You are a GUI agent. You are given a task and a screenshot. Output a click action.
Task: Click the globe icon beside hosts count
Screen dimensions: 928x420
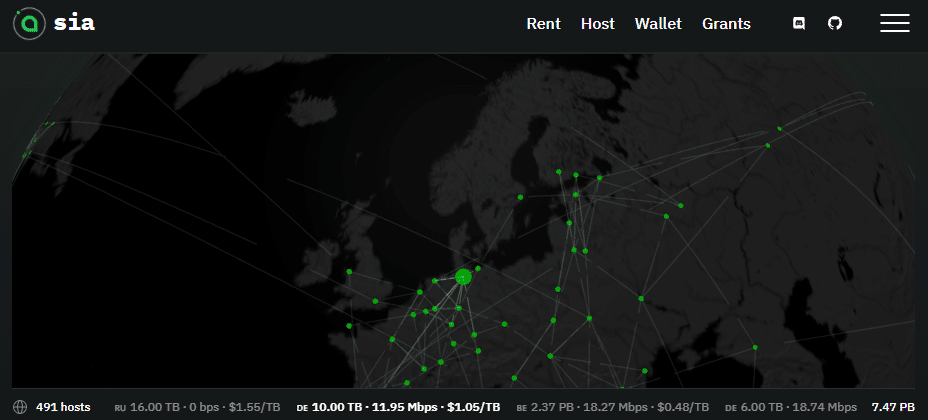(x=20, y=407)
